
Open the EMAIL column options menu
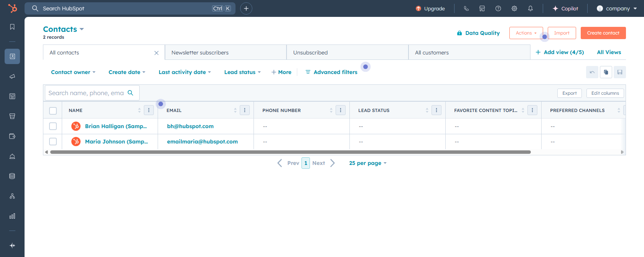click(245, 110)
